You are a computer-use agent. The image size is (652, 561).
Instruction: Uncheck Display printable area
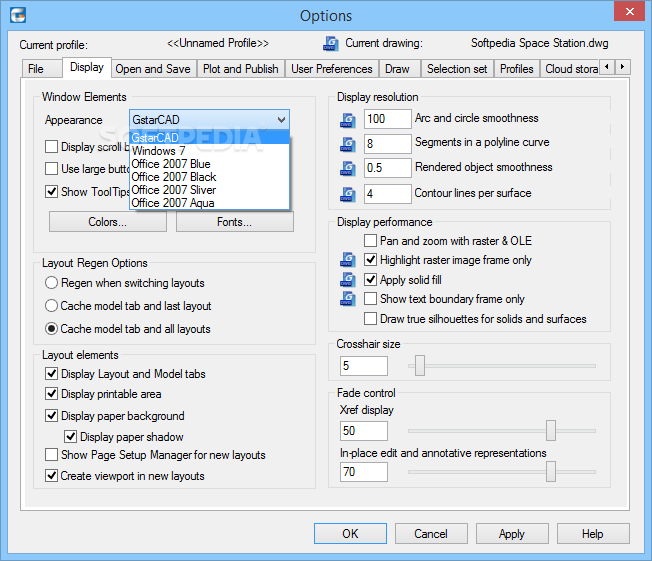click(x=52, y=393)
